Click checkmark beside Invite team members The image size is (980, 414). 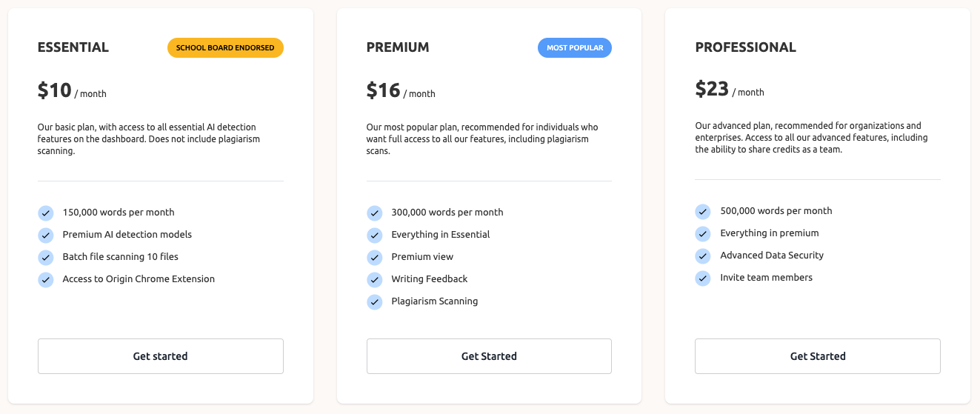(x=703, y=278)
